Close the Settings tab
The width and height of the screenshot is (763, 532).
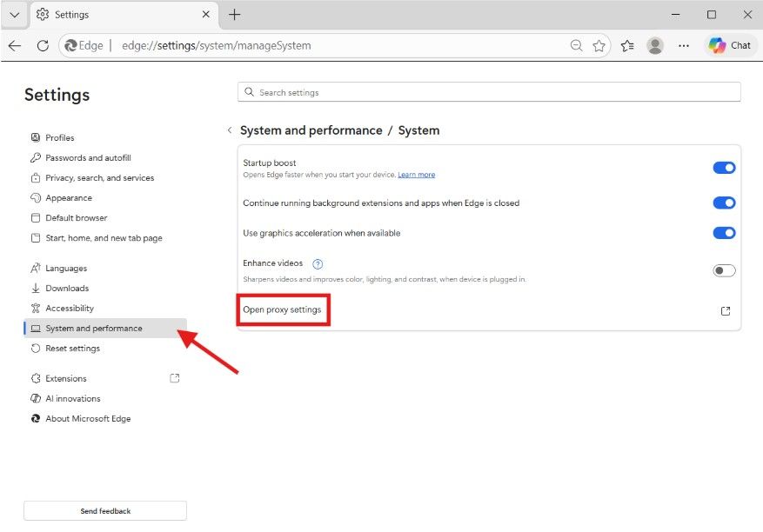click(206, 15)
